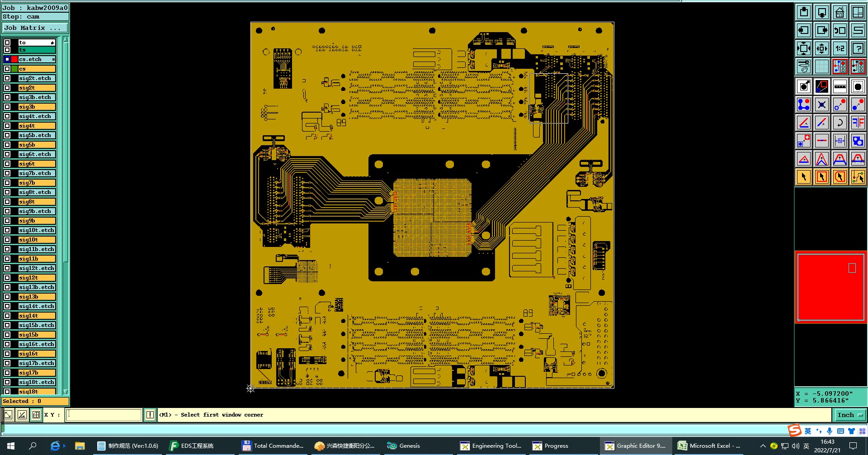Toggle checkbox for layer sig5b.etch
The image size is (868, 455).
7,135
